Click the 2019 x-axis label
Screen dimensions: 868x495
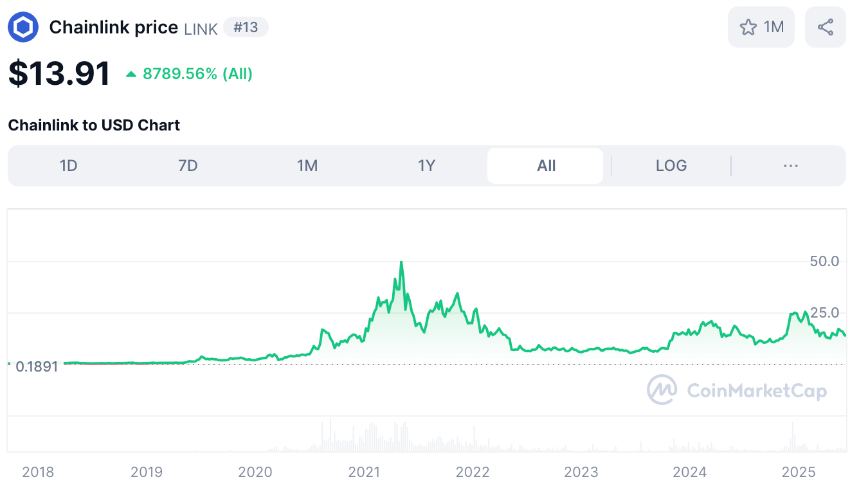coord(147,472)
